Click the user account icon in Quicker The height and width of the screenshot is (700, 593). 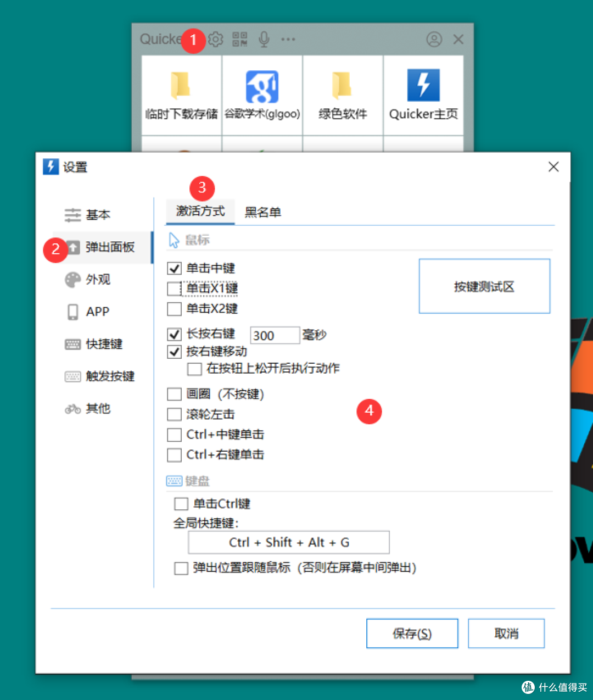pyautogui.click(x=434, y=40)
